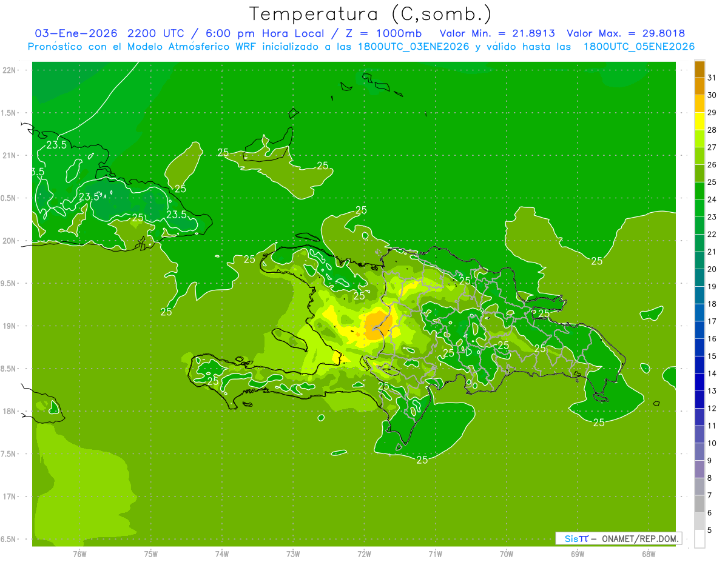Click the "Temperatura (C,somb.)" chart title
The width and height of the screenshot is (728, 562).
click(x=371, y=13)
